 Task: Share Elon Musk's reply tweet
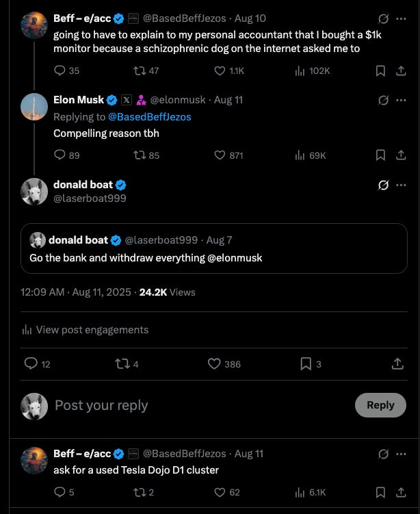click(401, 155)
